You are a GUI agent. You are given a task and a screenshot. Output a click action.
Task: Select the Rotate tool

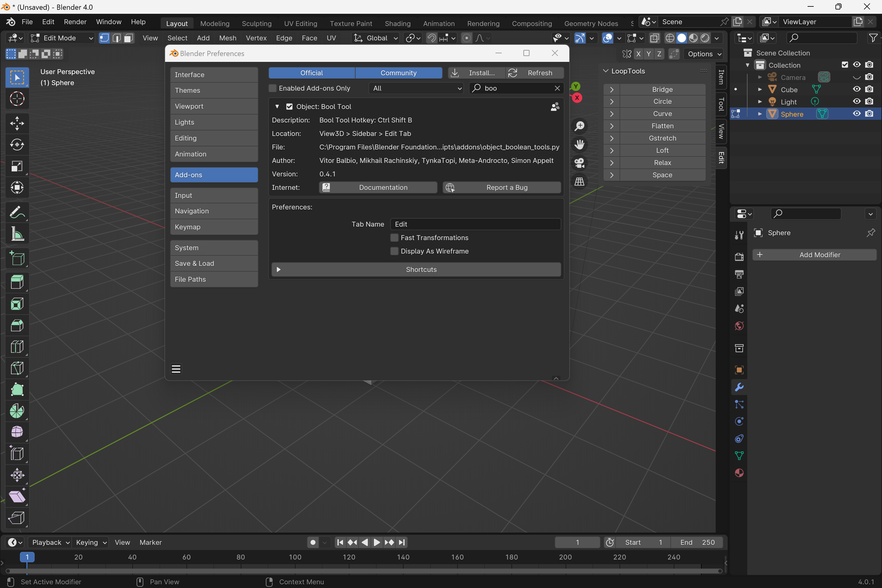[17, 144]
